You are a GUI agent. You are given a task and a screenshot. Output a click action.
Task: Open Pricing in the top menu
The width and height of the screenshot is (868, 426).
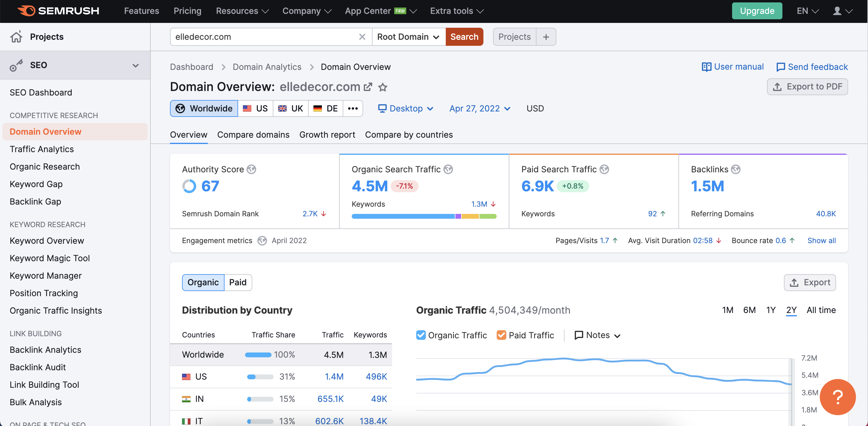187,11
